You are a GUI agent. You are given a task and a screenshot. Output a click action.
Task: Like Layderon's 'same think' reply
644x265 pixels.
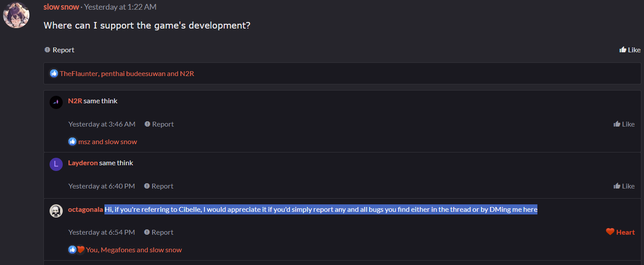coord(624,186)
